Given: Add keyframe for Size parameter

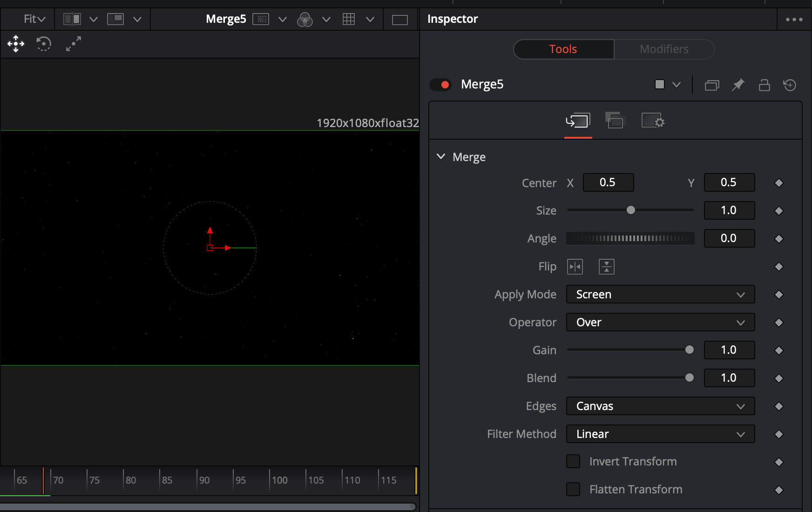Looking at the screenshot, I should [x=779, y=211].
